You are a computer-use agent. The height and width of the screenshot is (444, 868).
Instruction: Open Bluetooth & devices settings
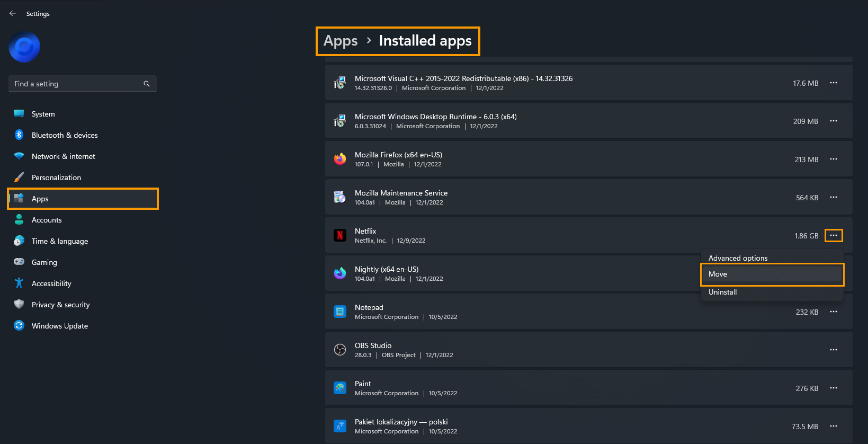(x=83, y=135)
